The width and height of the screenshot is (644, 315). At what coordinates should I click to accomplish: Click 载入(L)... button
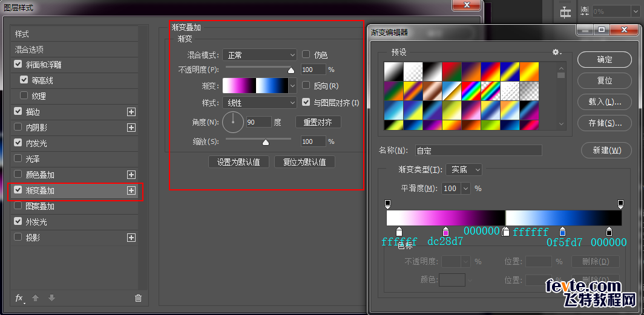(604, 102)
